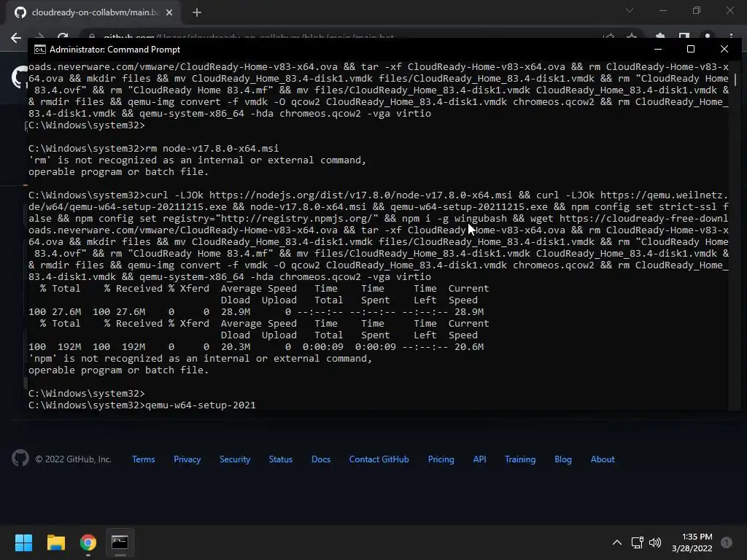Close the Command Prompt window
747x560 pixels.
click(x=724, y=49)
